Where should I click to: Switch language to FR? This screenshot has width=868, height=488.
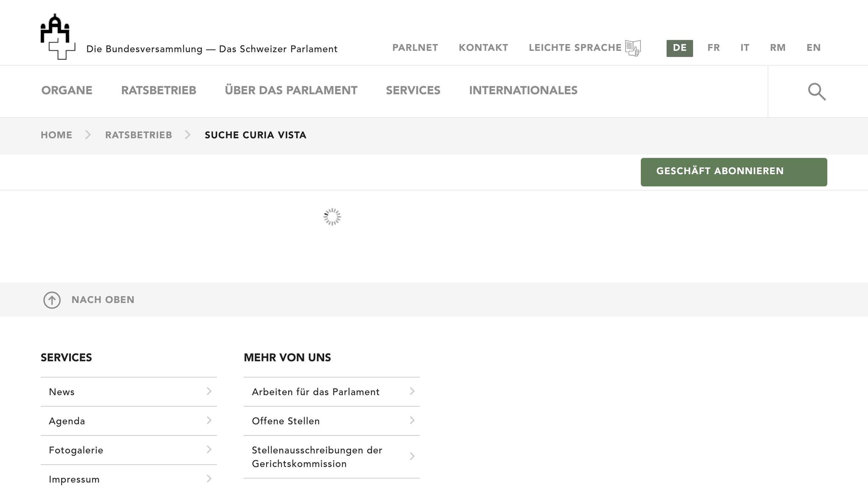click(x=714, y=48)
